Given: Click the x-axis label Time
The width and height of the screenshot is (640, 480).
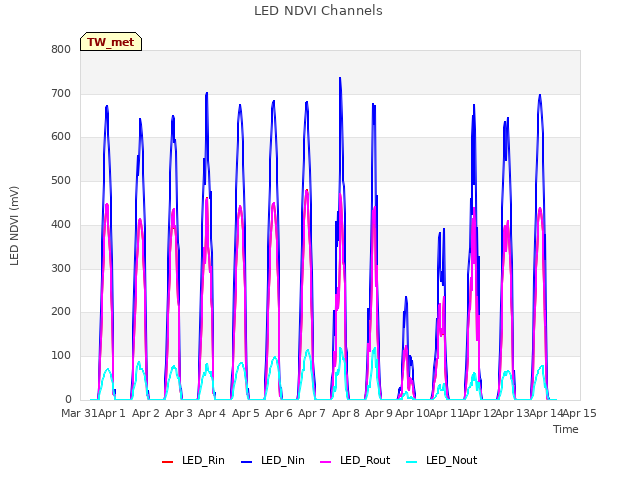Looking at the screenshot, I should tap(565, 429).
